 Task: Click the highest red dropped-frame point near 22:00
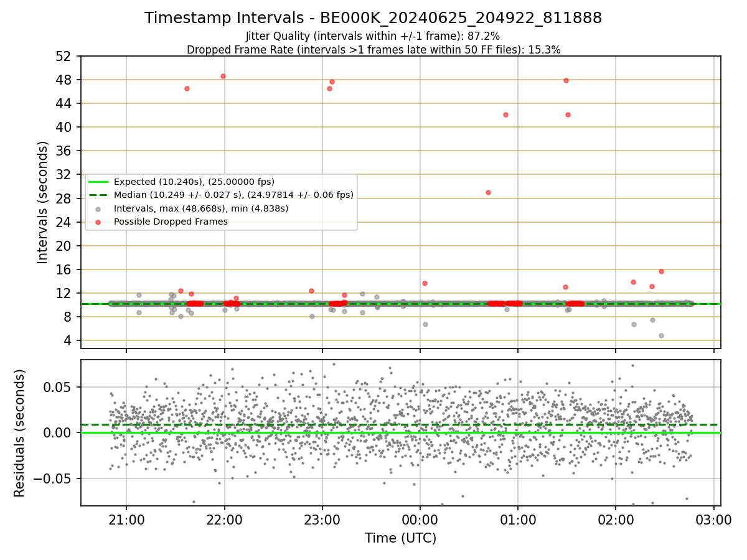tap(223, 76)
